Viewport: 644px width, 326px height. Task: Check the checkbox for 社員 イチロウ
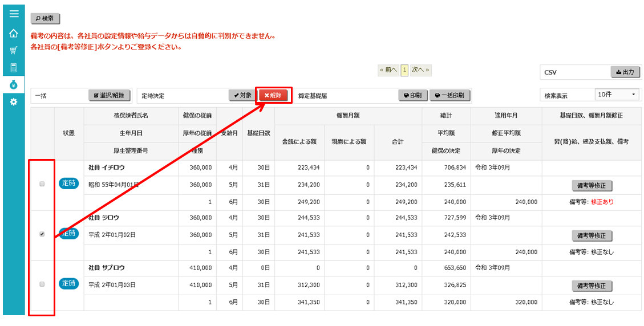[x=42, y=184]
